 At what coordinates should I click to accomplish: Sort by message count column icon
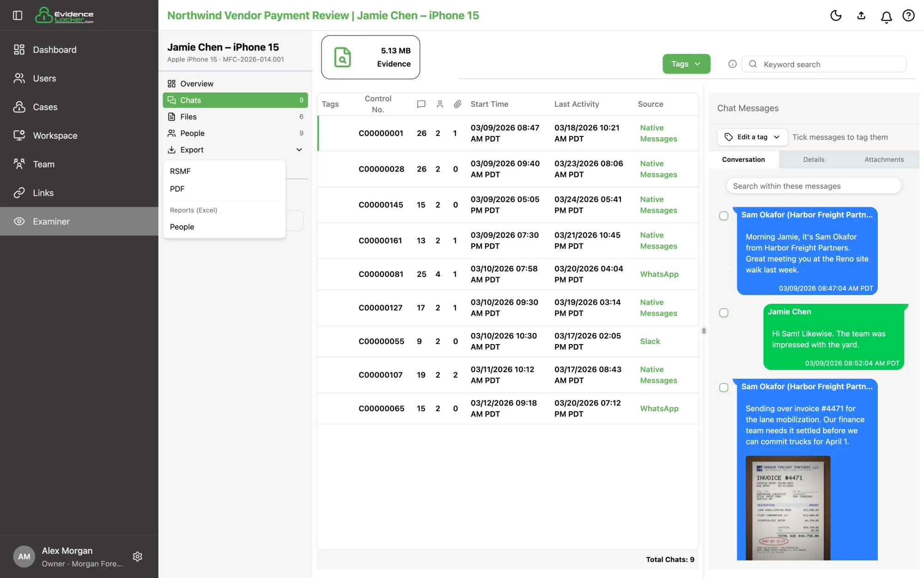pos(421,104)
